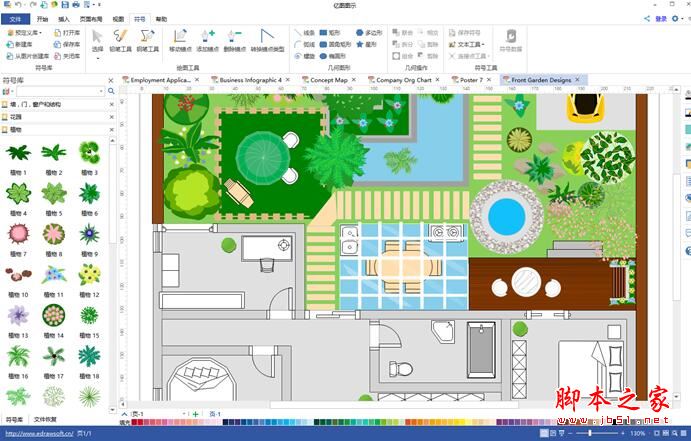
Task: Switch to the Concept Map document tab
Action: click(x=328, y=80)
